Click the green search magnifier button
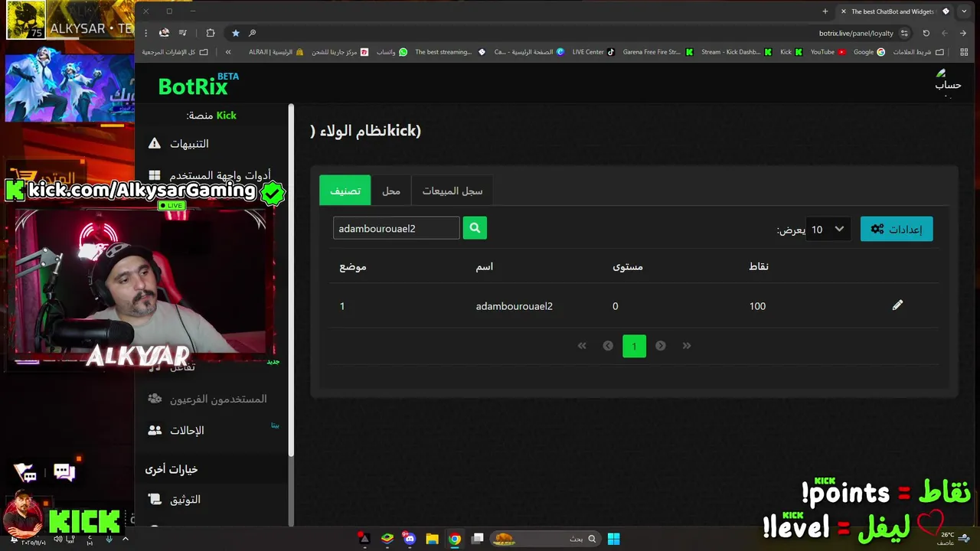This screenshot has width=980, height=551. click(475, 228)
